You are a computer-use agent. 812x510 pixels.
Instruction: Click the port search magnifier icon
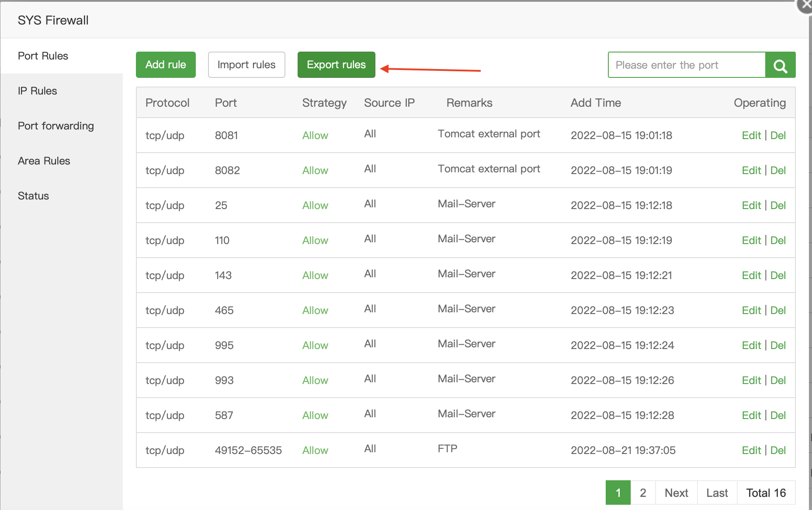tap(780, 65)
